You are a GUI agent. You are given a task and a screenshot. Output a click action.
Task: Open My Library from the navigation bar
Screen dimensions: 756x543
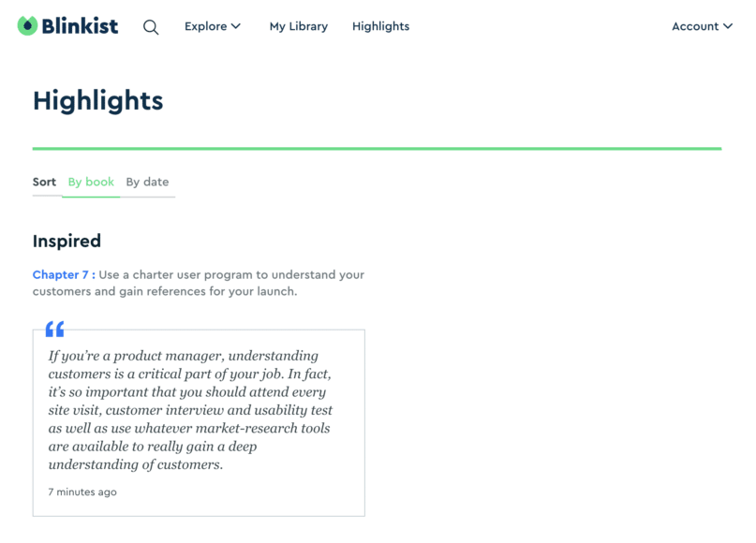298,26
